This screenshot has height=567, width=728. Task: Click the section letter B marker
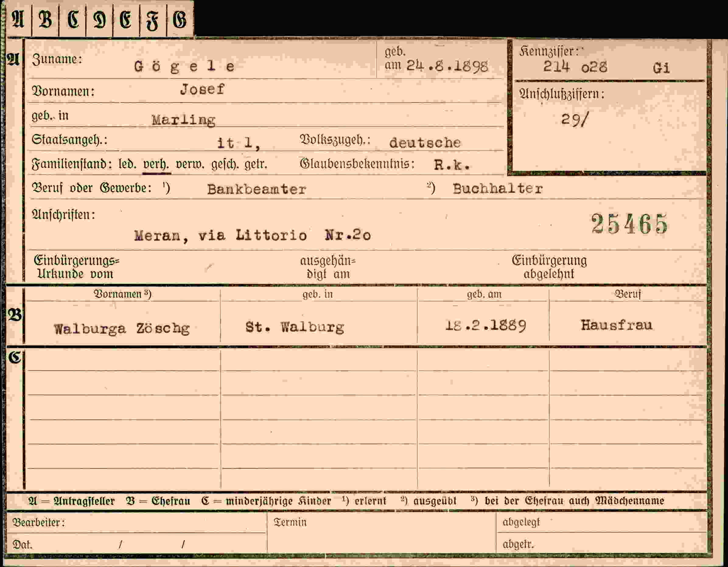click(15, 315)
